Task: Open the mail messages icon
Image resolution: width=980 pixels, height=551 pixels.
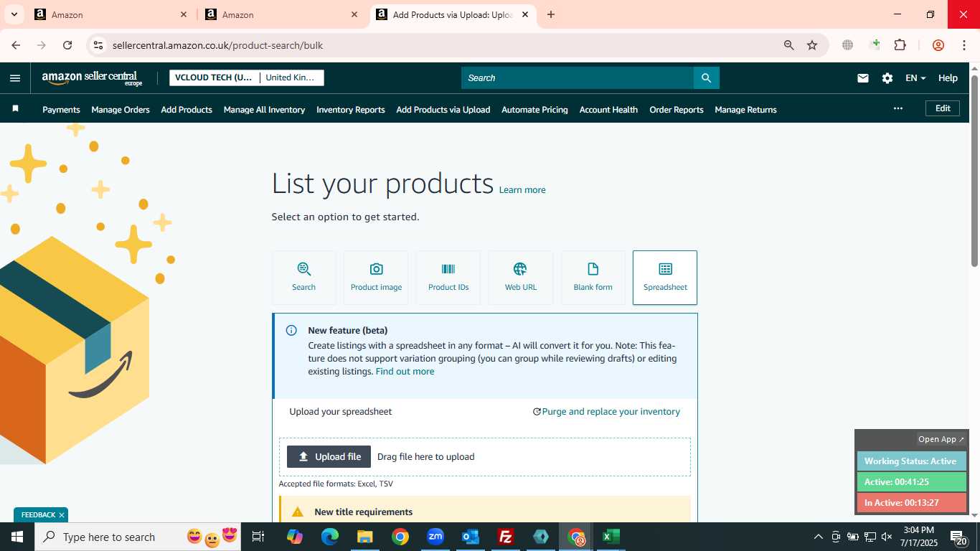Action: (863, 78)
